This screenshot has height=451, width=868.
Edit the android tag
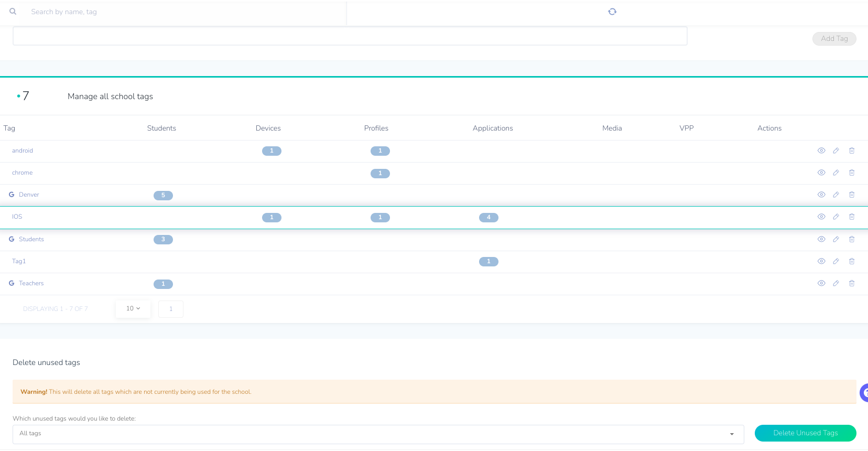[x=836, y=151]
